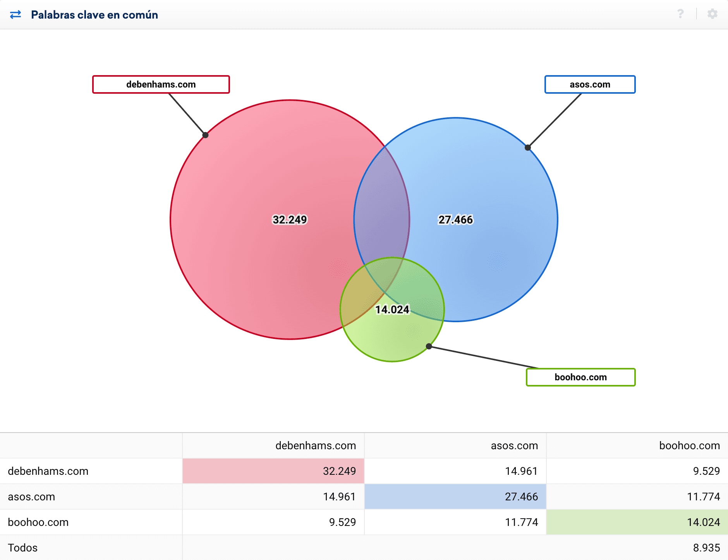The width and height of the screenshot is (728, 560).
Task: Select the debenhams.com column header
Action: pos(315,445)
